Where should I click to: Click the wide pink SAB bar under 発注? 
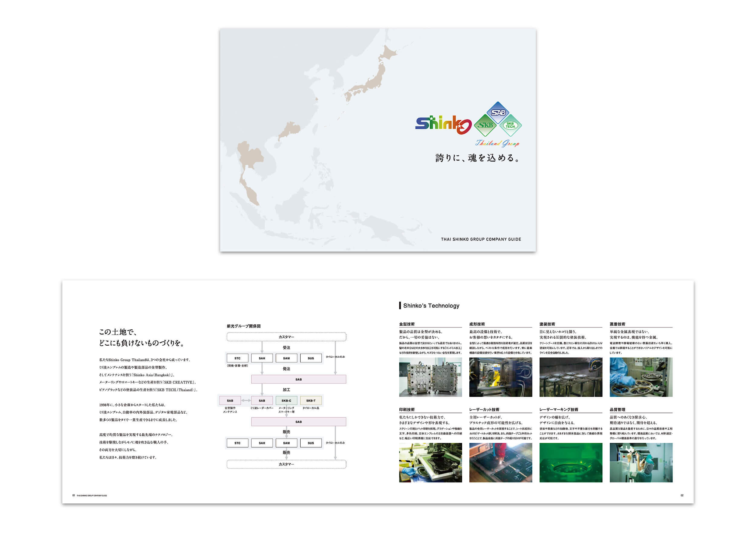pos(299,379)
